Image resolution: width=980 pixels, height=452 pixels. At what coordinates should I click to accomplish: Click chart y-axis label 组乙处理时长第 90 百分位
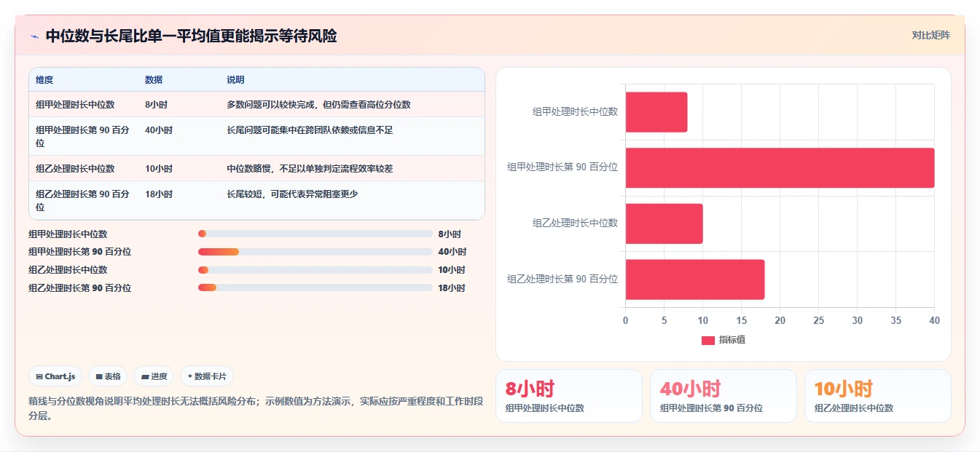coord(562,279)
